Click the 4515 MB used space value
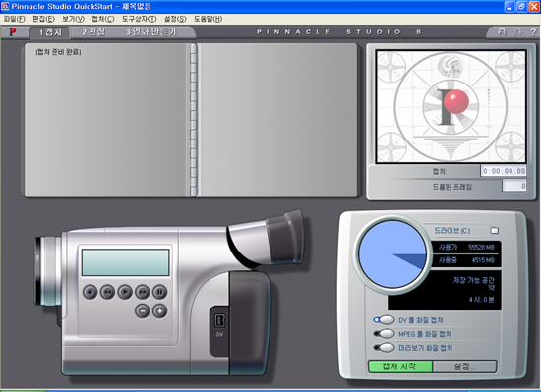This screenshot has width=541, height=392. click(x=483, y=260)
